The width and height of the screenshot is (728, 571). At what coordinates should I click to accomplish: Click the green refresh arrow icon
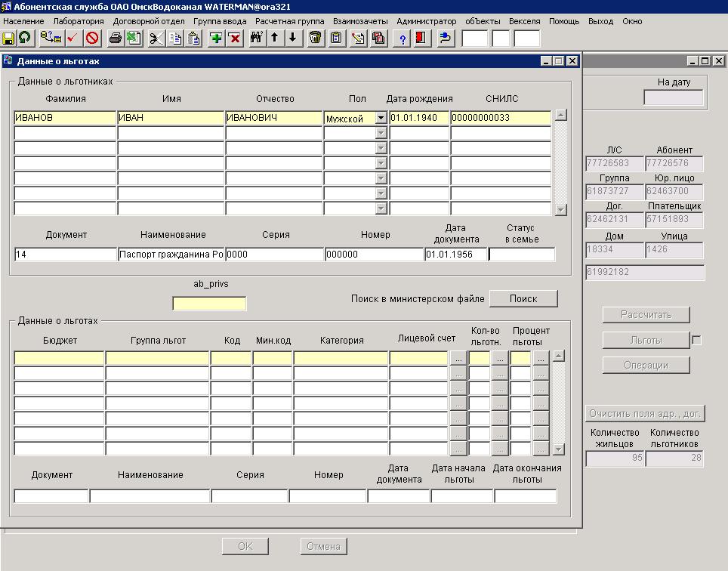pyautogui.click(x=25, y=38)
